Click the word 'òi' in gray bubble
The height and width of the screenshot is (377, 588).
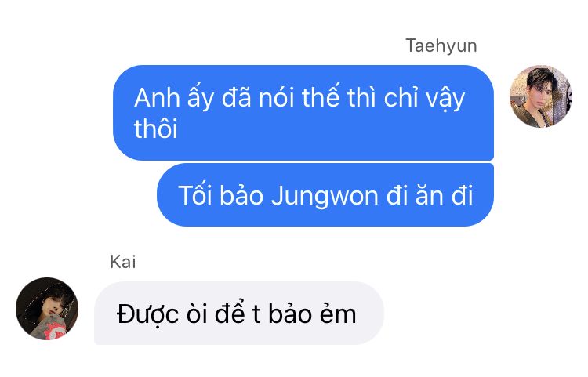tap(197, 314)
